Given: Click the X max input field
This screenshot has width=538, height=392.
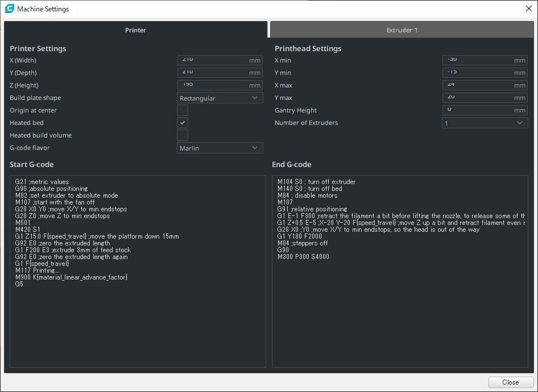Looking at the screenshot, I should click(485, 85).
